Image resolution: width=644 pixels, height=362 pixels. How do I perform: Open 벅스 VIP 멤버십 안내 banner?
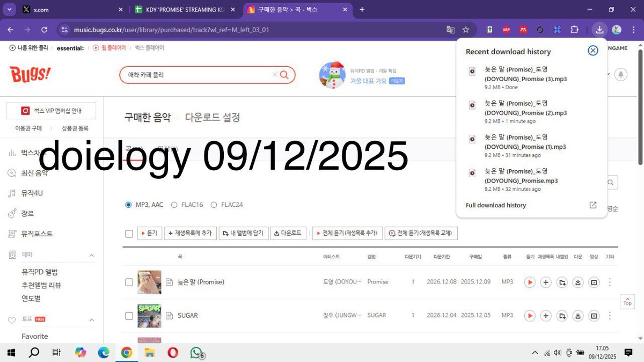point(51,111)
